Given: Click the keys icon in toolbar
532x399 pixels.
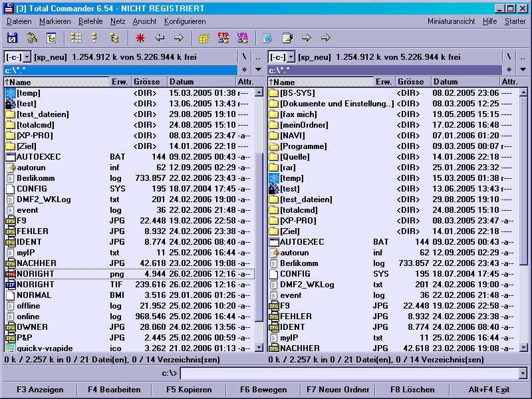Looking at the screenshot, I should [32, 38].
